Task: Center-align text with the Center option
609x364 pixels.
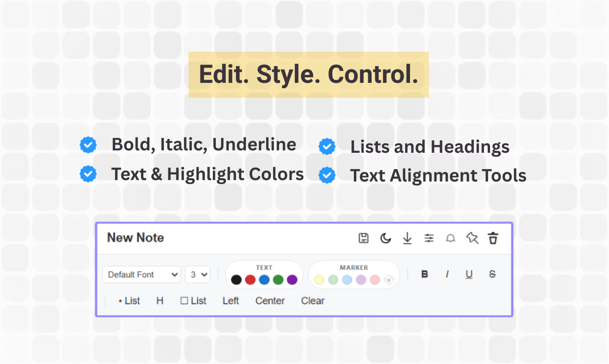Action: (270, 301)
